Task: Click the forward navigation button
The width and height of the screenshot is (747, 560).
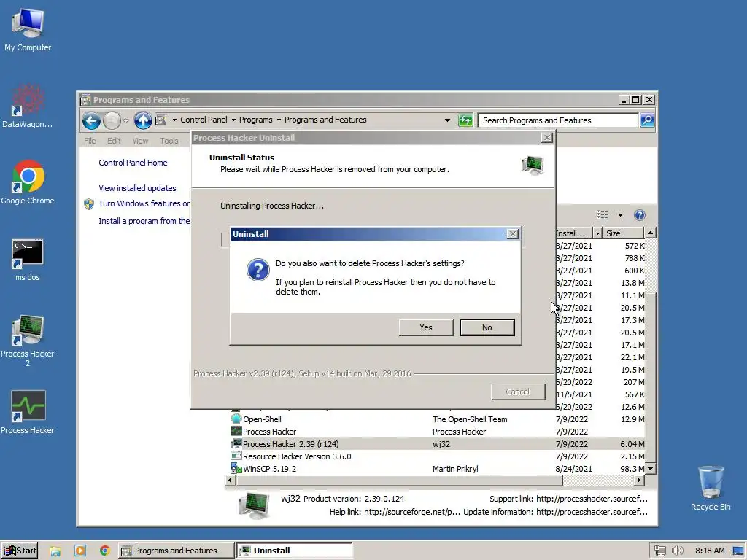Action: click(112, 120)
